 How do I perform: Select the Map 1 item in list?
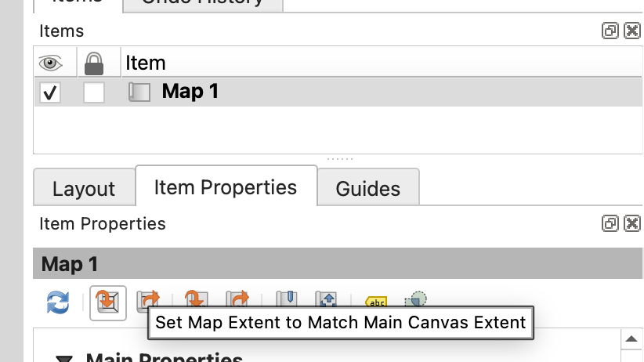click(x=190, y=92)
